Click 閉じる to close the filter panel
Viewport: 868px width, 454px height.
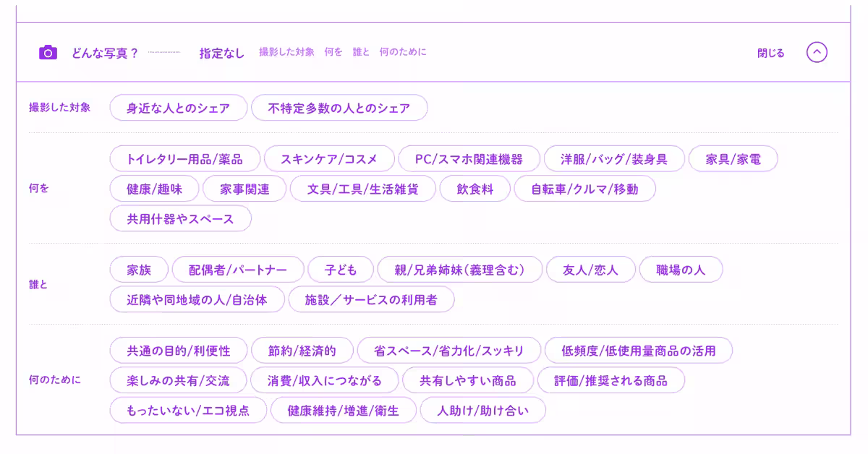click(771, 52)
